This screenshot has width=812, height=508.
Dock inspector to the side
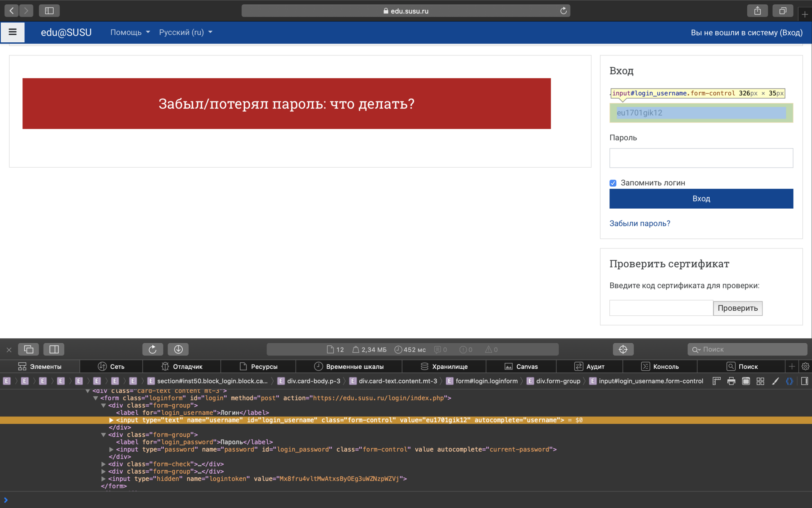point(54,349)
